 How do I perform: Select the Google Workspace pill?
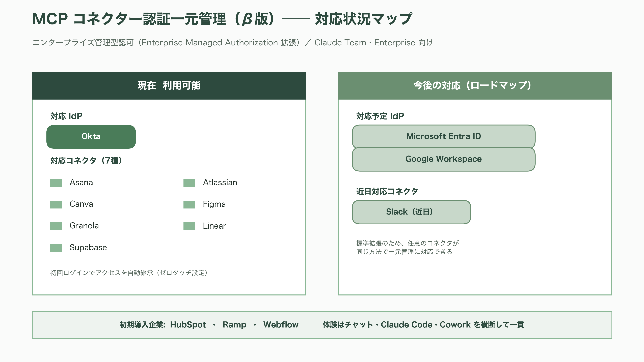point(443,159)
